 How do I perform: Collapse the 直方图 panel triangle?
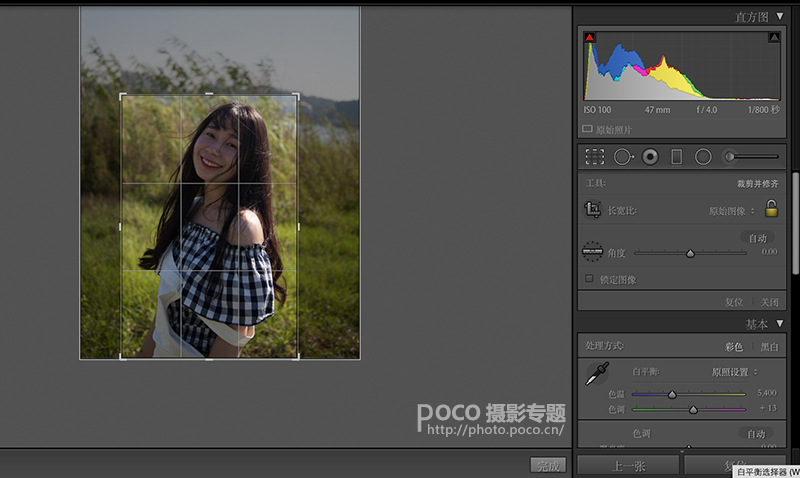(780, 16)
